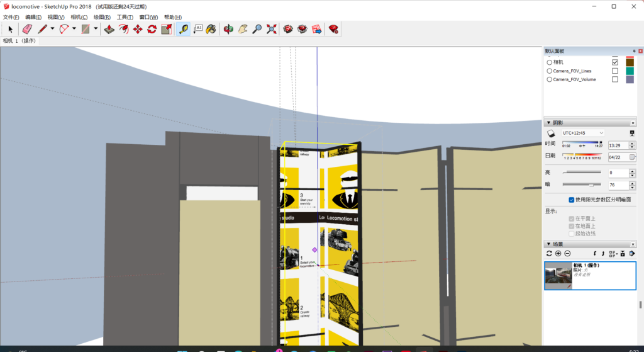Open the 视图(V) menu

pos(56,17)
